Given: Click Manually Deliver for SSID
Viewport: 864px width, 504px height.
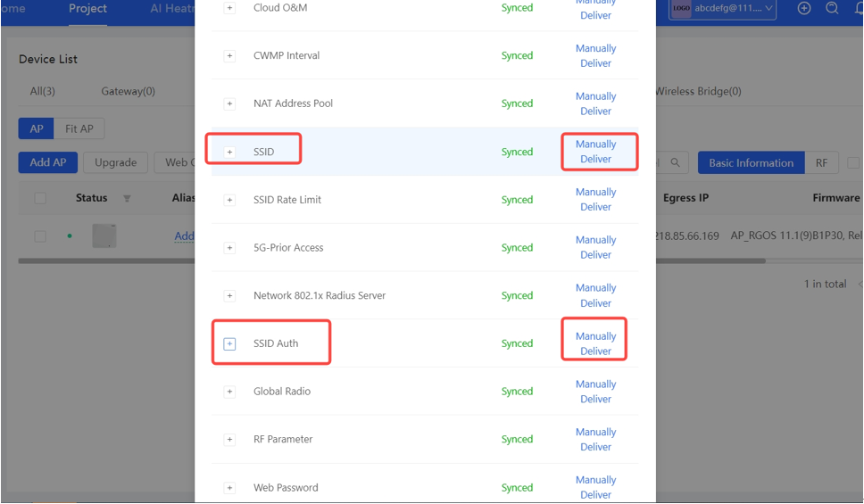Looking at the screenshot, I should (595, 152).
